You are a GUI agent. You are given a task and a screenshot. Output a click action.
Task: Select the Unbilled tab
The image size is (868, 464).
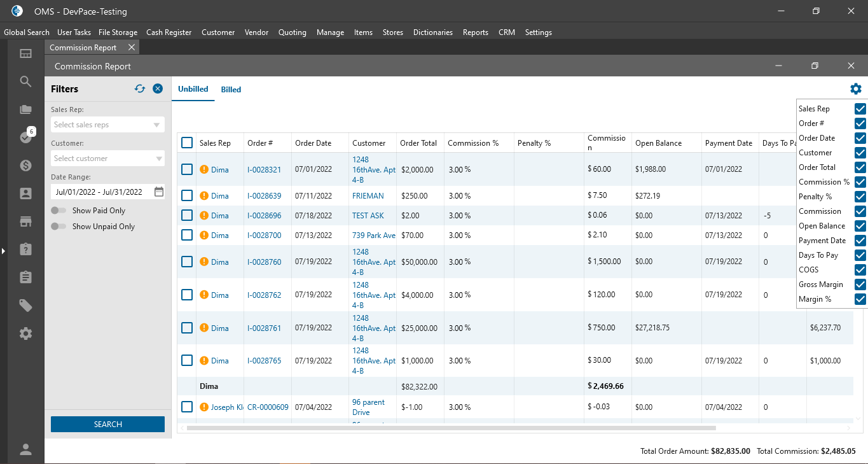pos(193,89)
